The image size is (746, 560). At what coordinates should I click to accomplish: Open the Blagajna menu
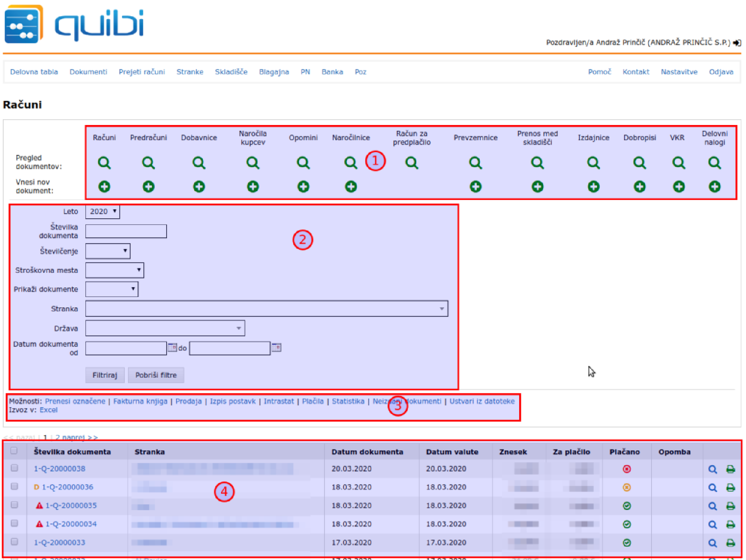(x=274, y=72)
